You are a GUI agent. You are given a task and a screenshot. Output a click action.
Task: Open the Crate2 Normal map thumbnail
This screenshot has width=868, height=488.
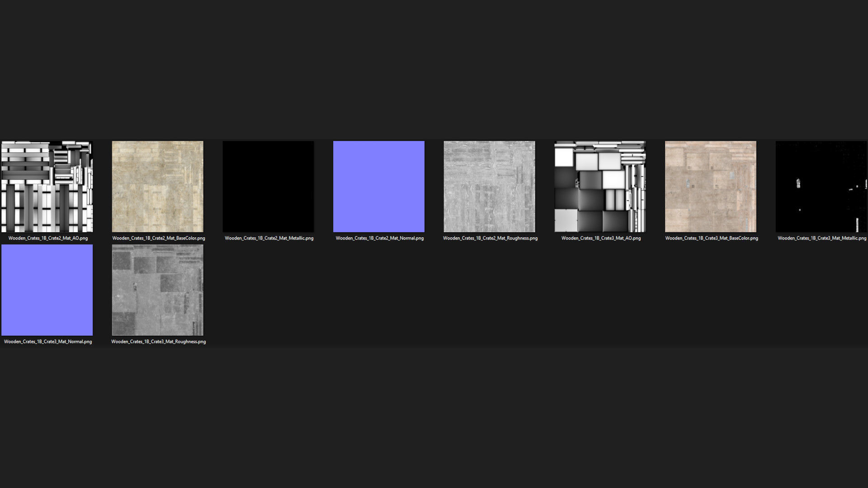pos(379,186)
